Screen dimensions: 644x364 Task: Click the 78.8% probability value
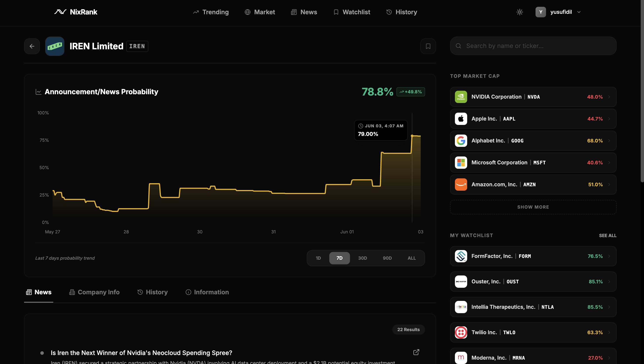tap(377, 92)
